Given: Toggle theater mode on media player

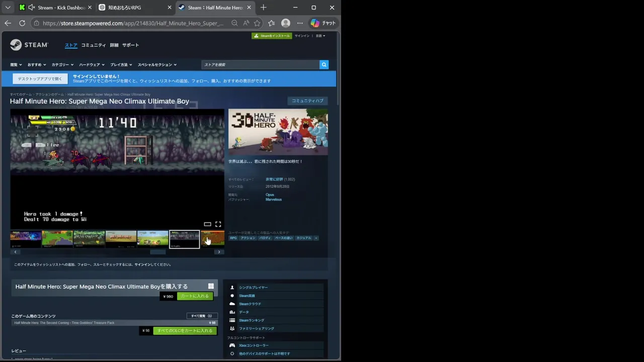Looking at the screenshot, I should coord(207,224).
